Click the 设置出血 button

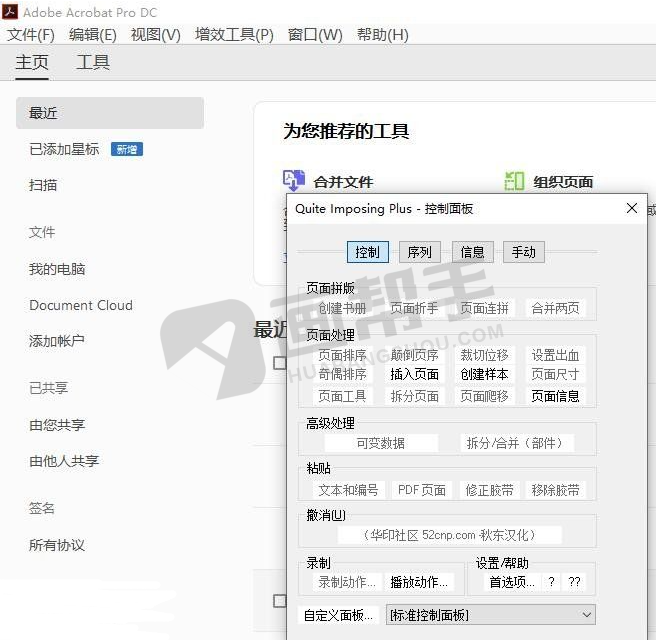click(555, 355)
